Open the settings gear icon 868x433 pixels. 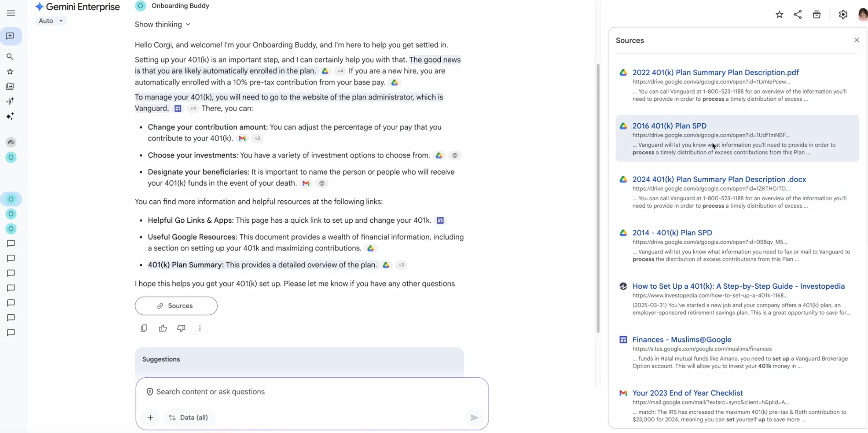(x=843, y=14)
